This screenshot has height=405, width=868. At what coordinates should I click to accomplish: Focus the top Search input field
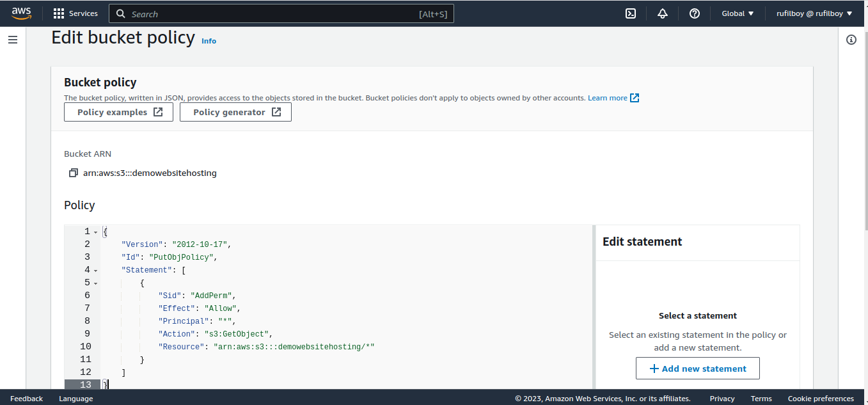coord(281,13)
